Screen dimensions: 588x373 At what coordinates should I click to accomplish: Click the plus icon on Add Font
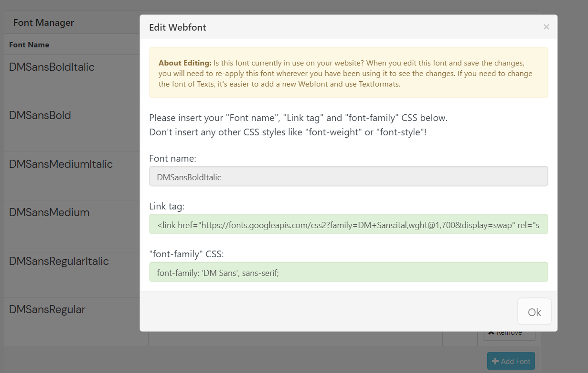pos(495,362)
